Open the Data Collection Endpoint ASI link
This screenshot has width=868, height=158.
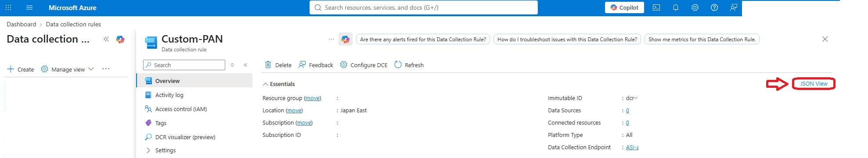coord(632,147)
